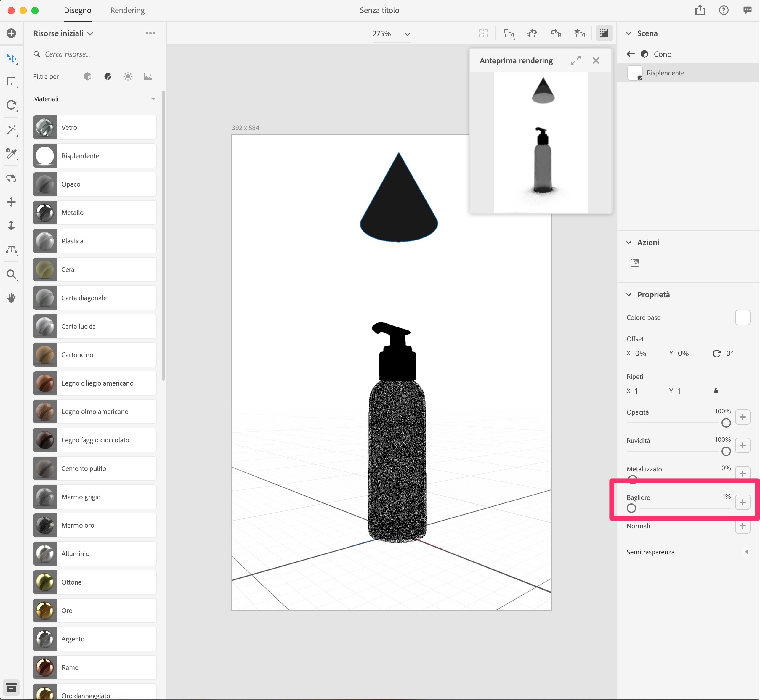
Task: Filter assets by materials
Action: coord(108,76)
